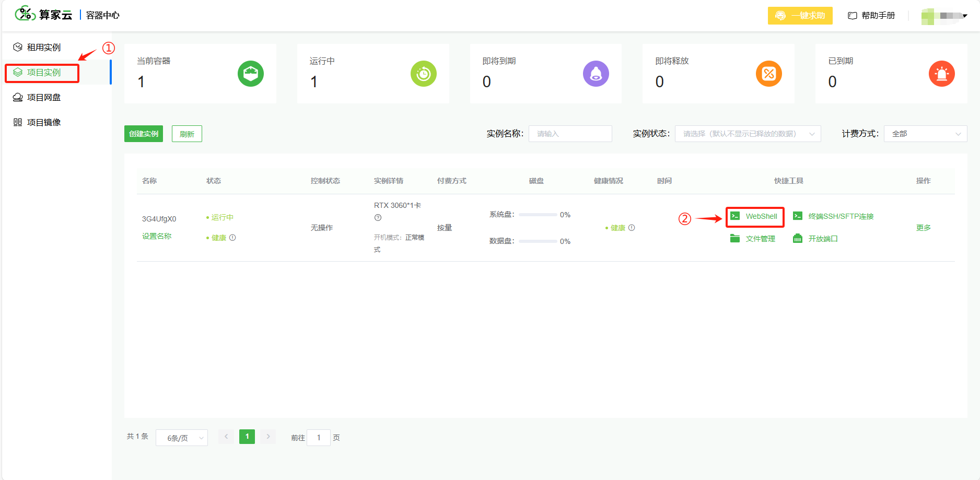Open the 6条/页 page size dropdown
Screen dimensions: 980x480
(x=182, y=438)
